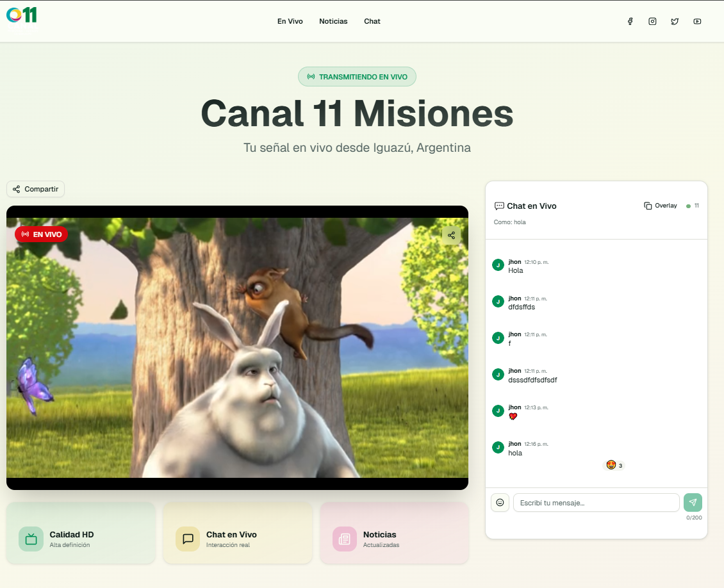Click the chat bubble icon on Interacción real card
Screen dimensions: 724x588
[x=187, y=539]
